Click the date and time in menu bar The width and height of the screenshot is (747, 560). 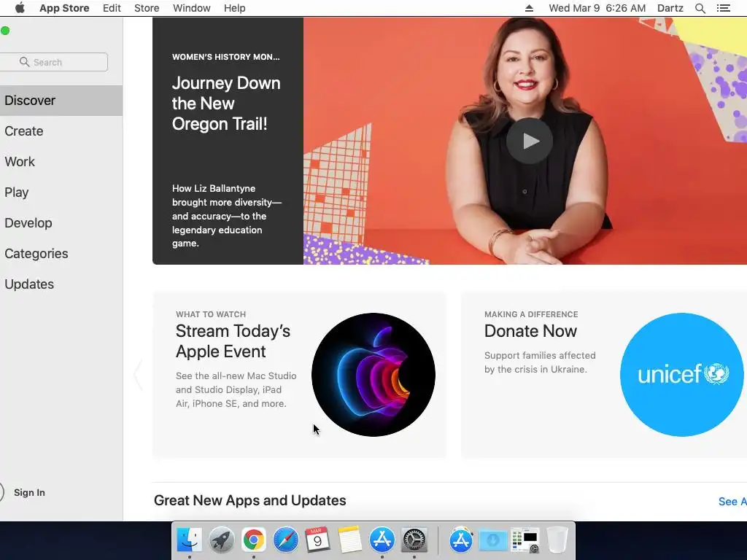pyautogui.click(x=597, y=8)
